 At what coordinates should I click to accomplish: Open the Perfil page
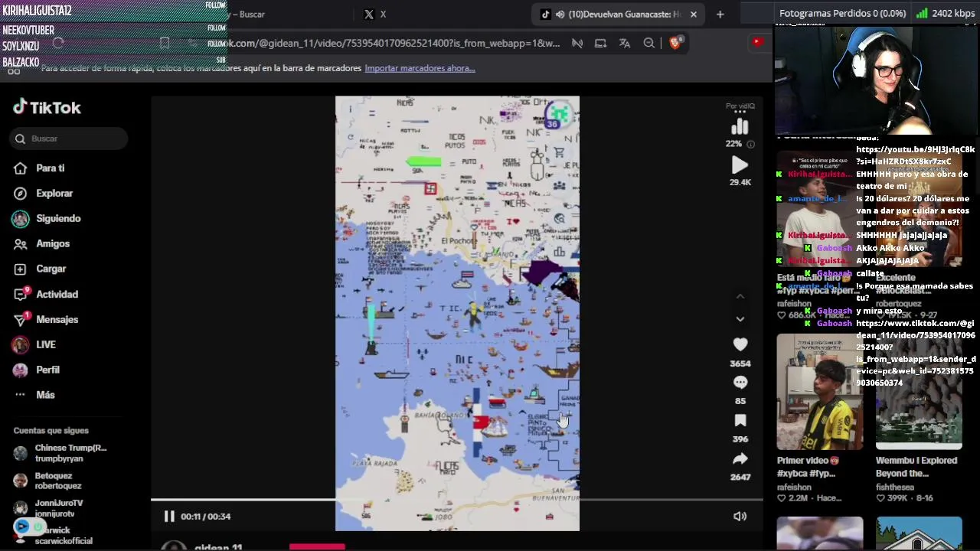(47, 370)
